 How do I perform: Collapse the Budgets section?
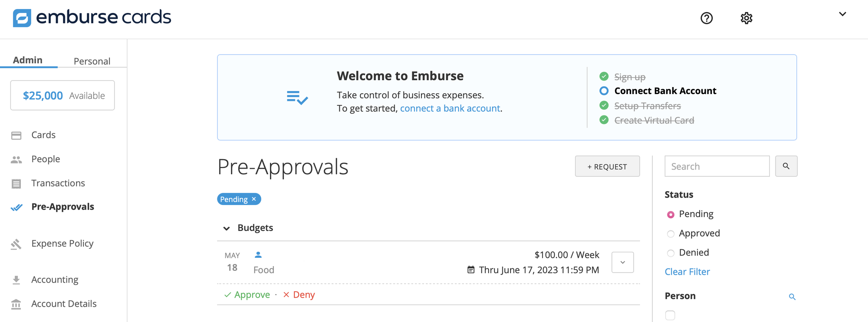pyautogui.click(x=226, y=228)
